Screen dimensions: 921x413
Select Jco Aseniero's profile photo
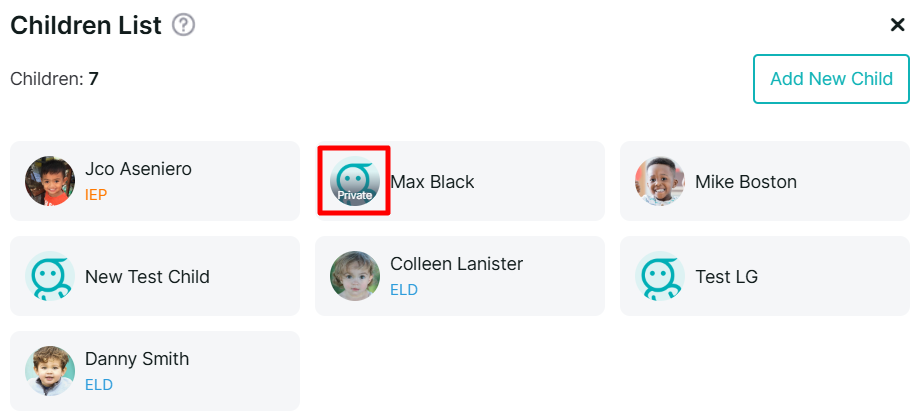tap(50, 181)
